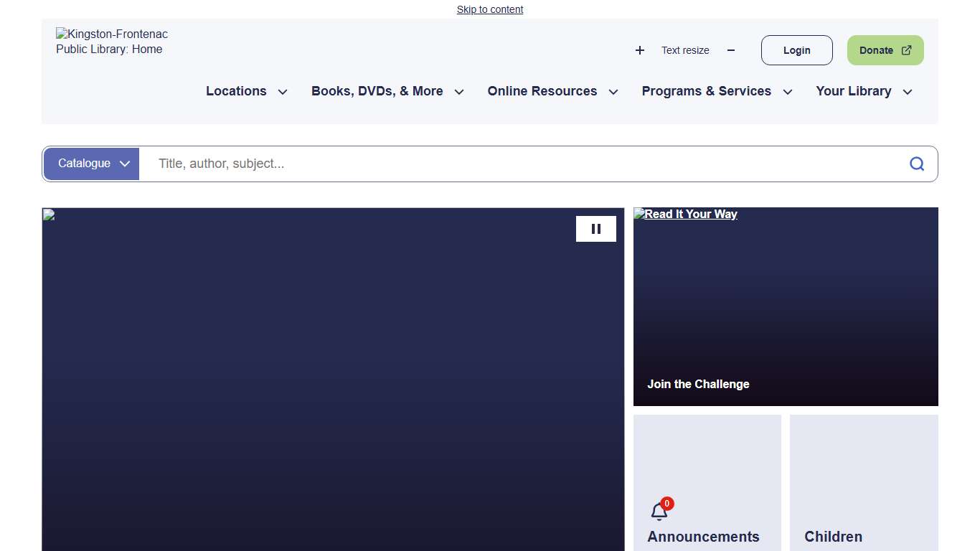Click the magnifying glass search icon
Screen dimensions: 980x551
click(x=916, y=164)
